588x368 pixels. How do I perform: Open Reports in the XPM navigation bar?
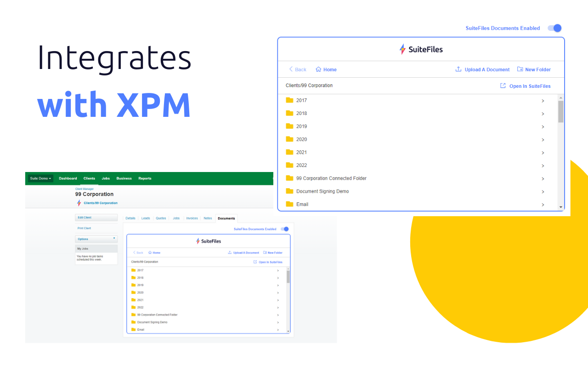(x=145, y=178)
